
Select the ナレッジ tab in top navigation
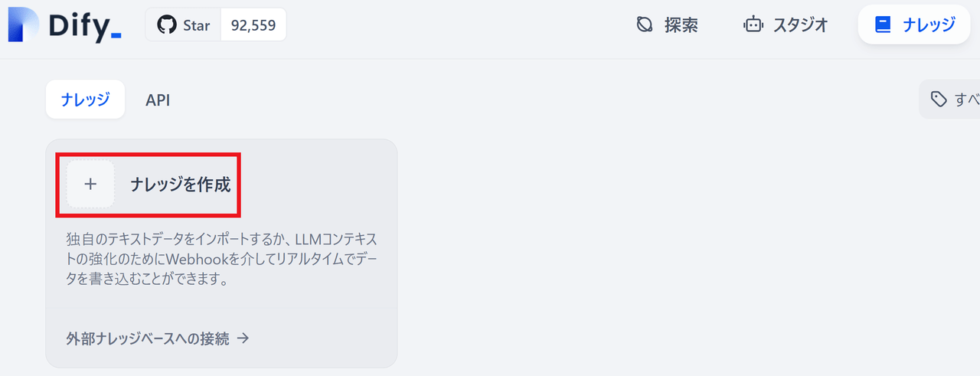(915, 25)
